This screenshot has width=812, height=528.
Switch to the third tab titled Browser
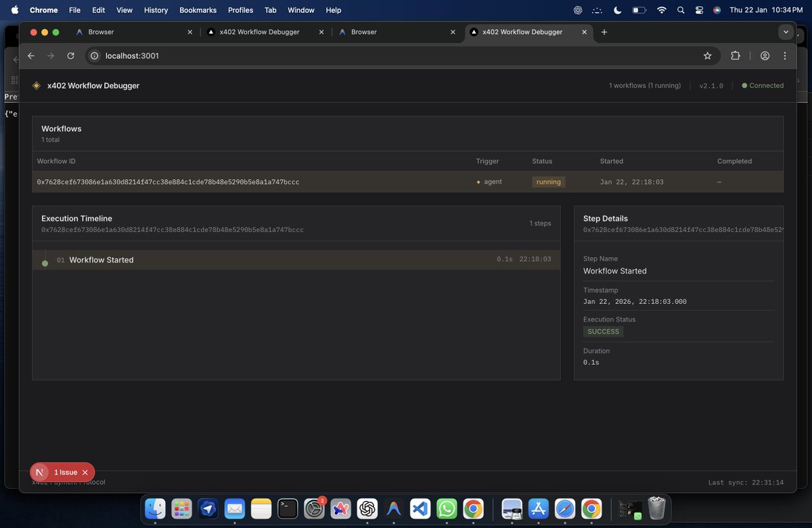pos(396,32)
